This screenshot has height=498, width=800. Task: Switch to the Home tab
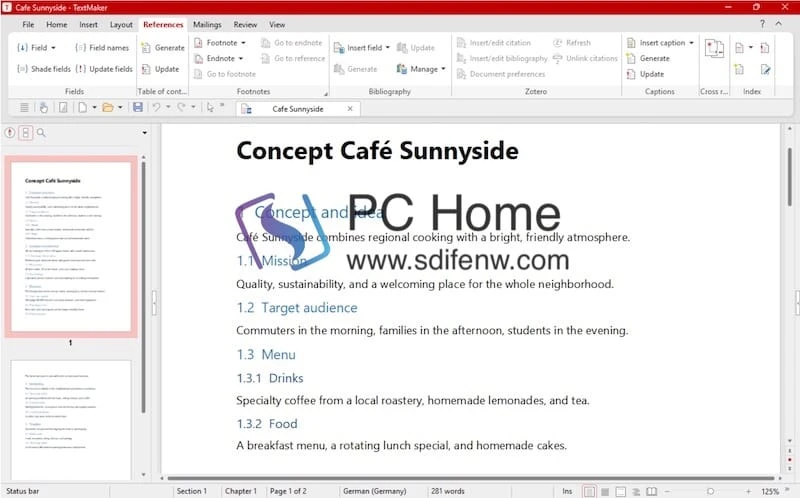pyautogui.click(x=57, y=24)
